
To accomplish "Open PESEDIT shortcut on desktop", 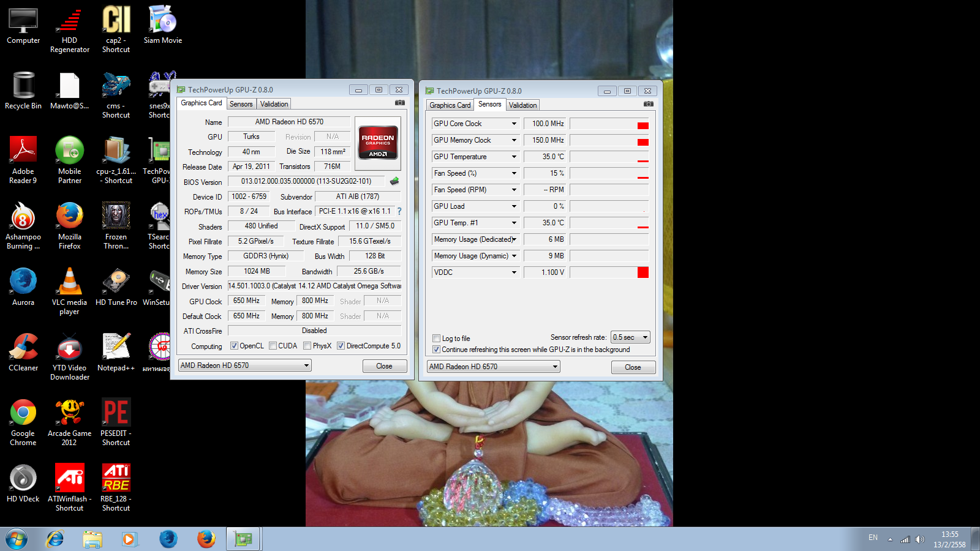I will (x=116, y=422).
